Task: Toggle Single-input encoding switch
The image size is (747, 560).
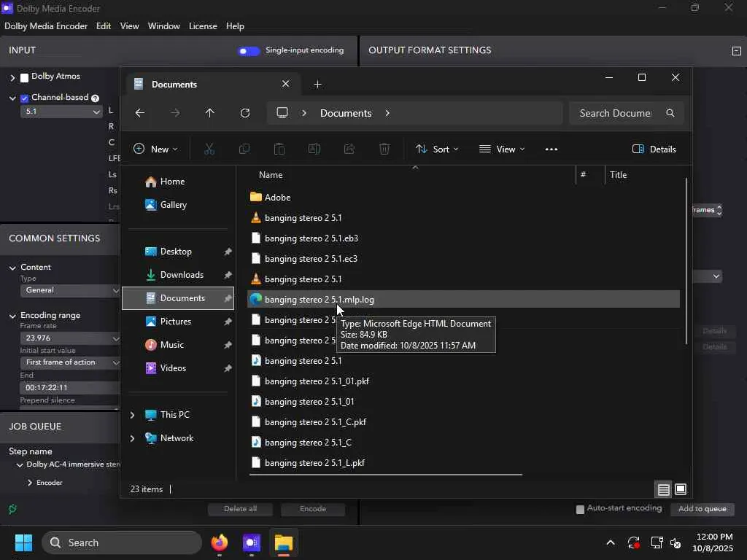Action: (249, 50)
